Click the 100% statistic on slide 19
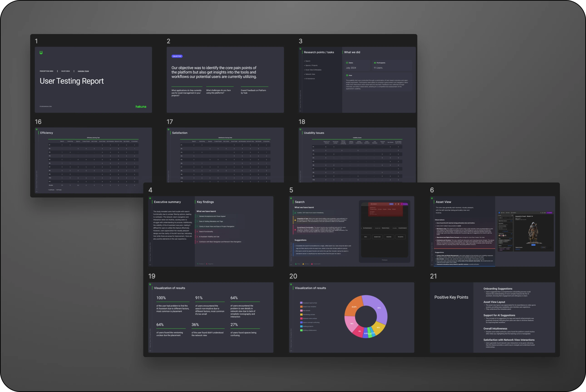 pos(161,298)
